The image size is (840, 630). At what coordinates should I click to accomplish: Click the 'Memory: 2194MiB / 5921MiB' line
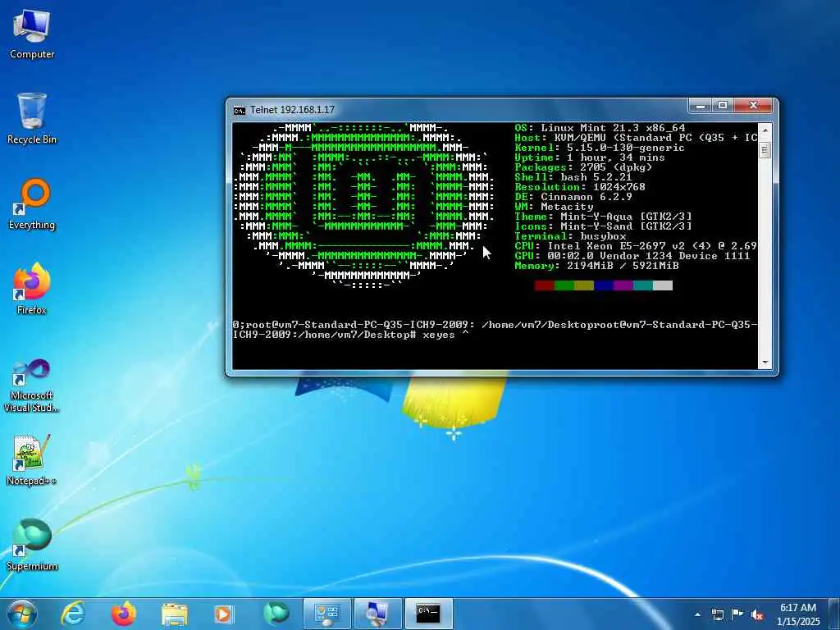point(596,266)
